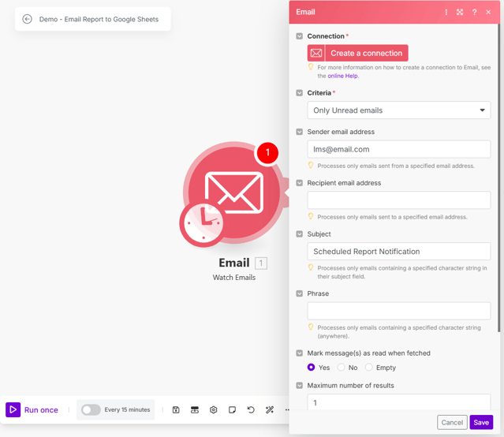
Task: Open help for the Email panel
Action: pyautogui.click(x=475, y=12)
